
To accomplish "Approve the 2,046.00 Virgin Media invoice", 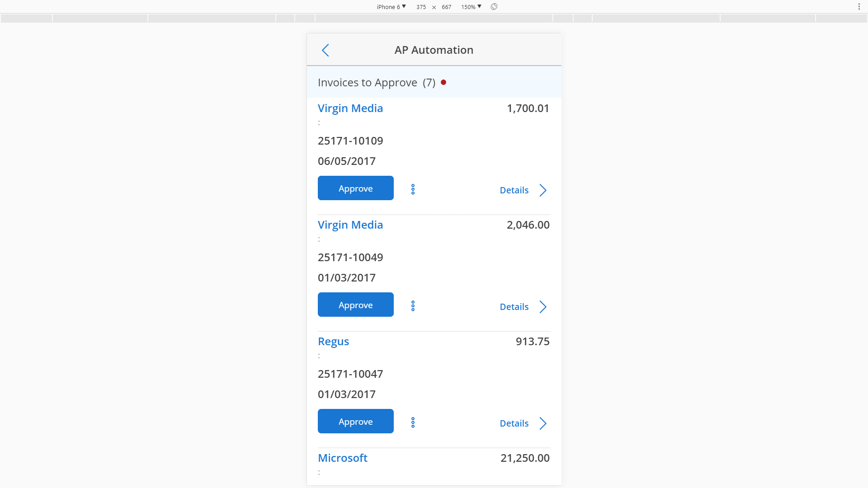I will 355,305.
